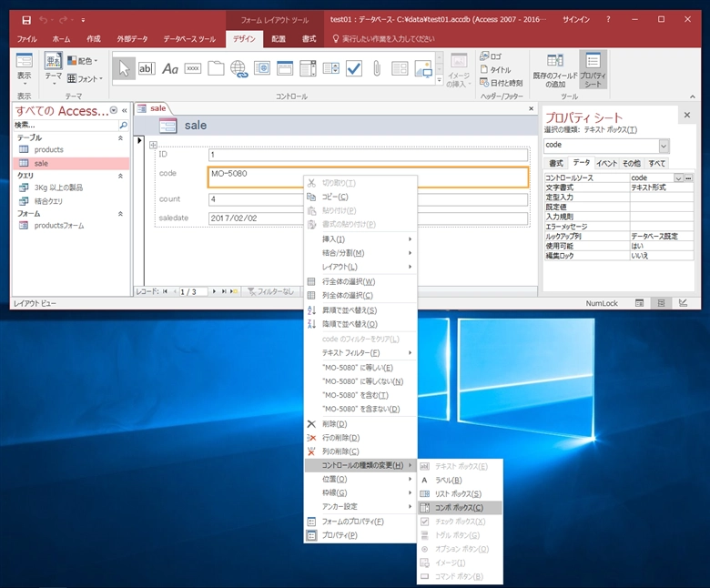710x588 pixels.
Task: Select the pointer Select tool
Action: click(124, 69)
